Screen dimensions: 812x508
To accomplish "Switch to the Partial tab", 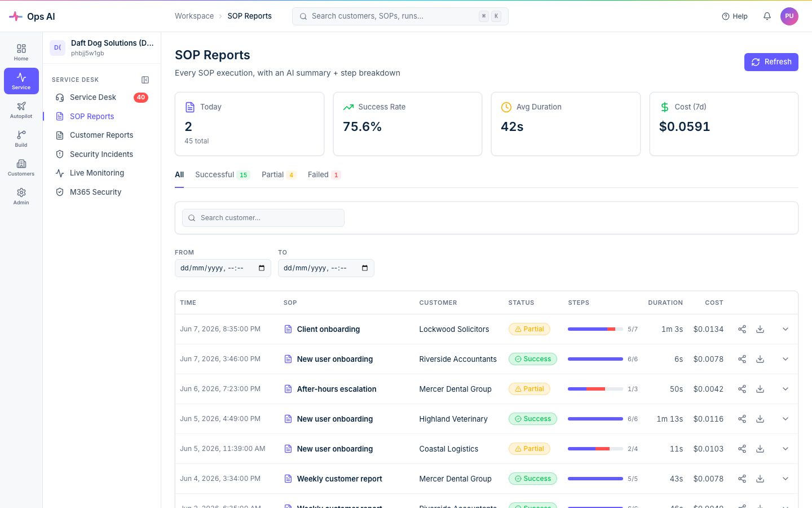I will (x=279, y=175).
